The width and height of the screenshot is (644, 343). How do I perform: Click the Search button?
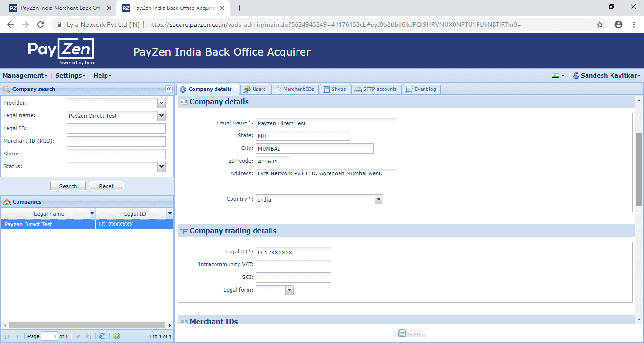[68, 186]
